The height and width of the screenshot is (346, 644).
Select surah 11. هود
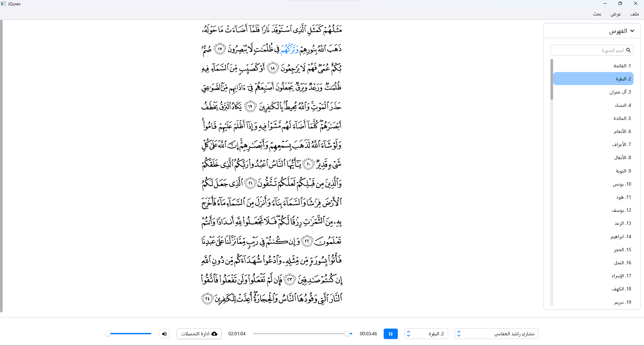[593, 197]
